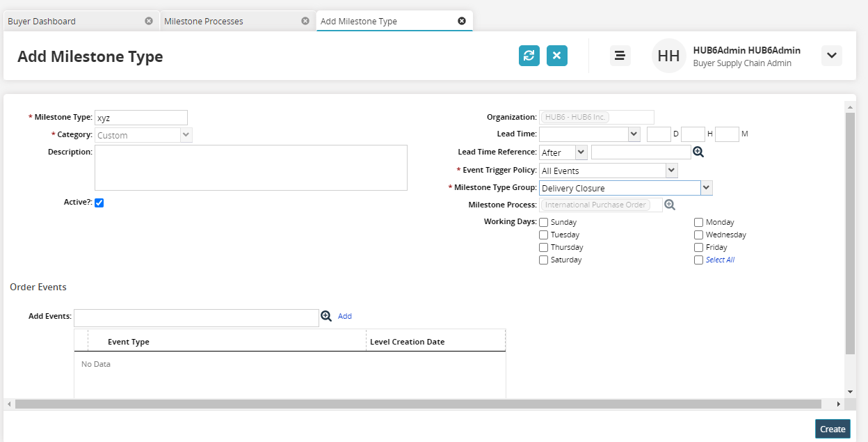Close the Buyer Dashboard tab icon
This screenshot has width=868, height=442.
point(149,21)
